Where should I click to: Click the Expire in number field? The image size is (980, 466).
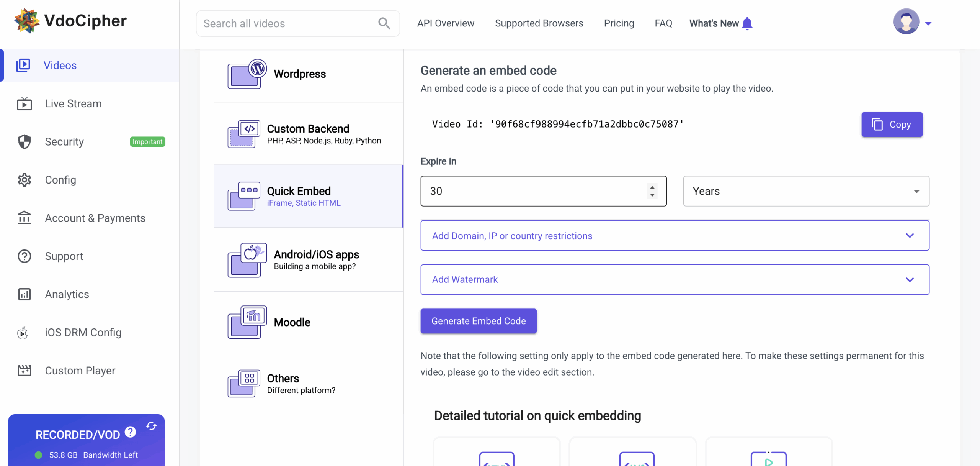(x=544, y=191)
